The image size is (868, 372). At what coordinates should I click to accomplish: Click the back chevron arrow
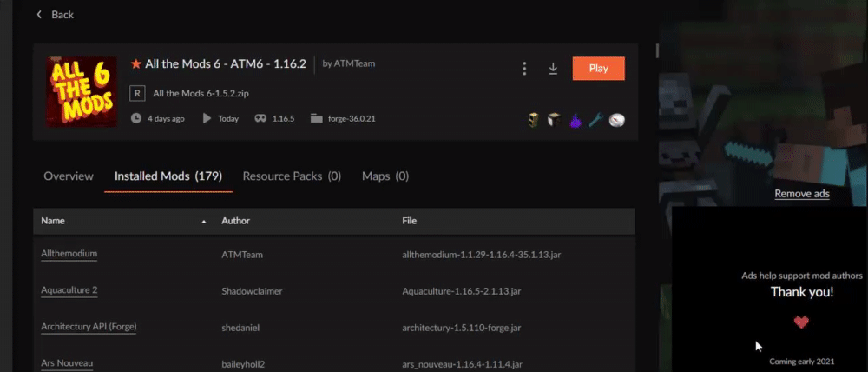(x=39, y=15)
